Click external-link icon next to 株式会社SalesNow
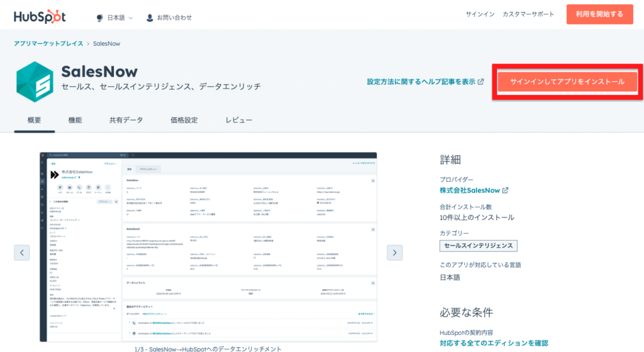Image resolution: width=644 pixels, height=352 pixels. pos(505,190)
